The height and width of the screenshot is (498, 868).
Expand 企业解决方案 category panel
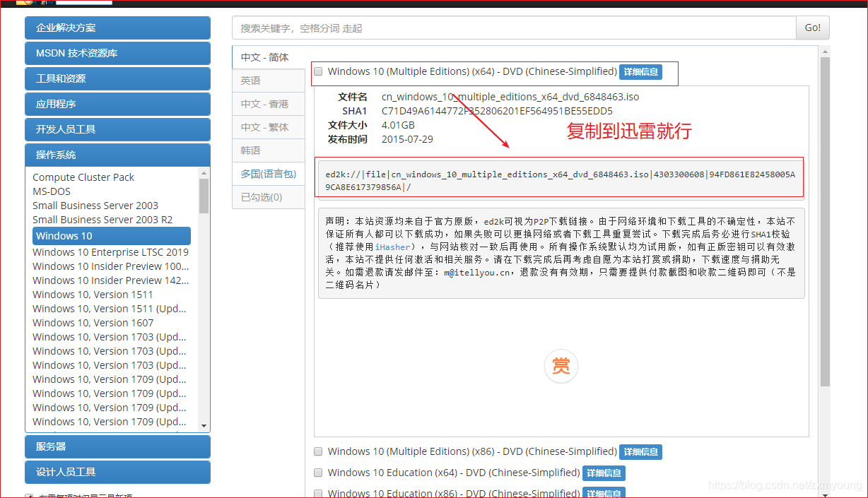click(117, 28)
